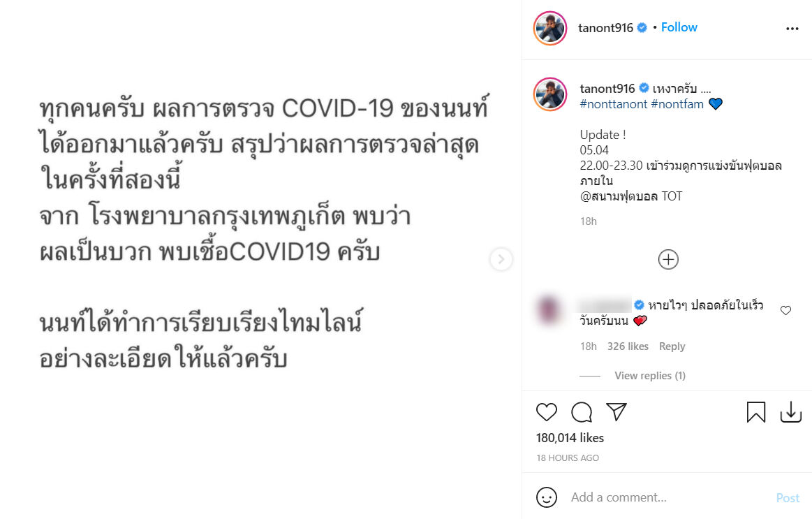Viewport: 812px width, 519px height.
Task: Open three-dot more options menu
Action: point(792,29)
